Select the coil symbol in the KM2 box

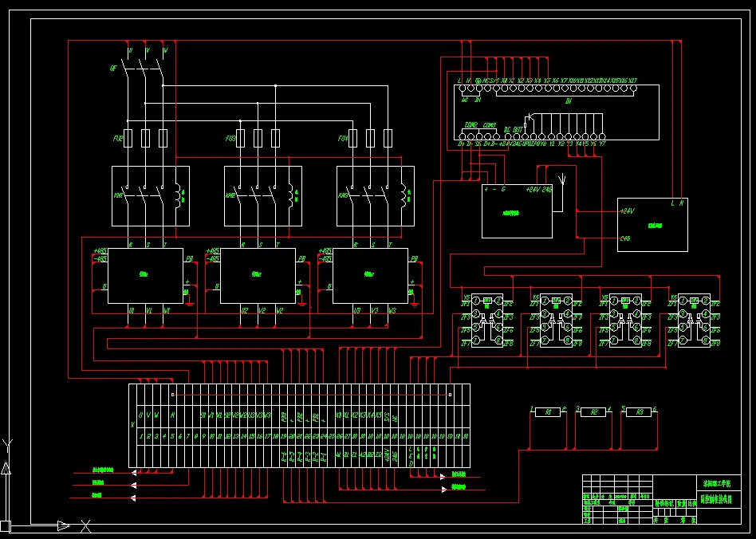click(x=290, y=195)
